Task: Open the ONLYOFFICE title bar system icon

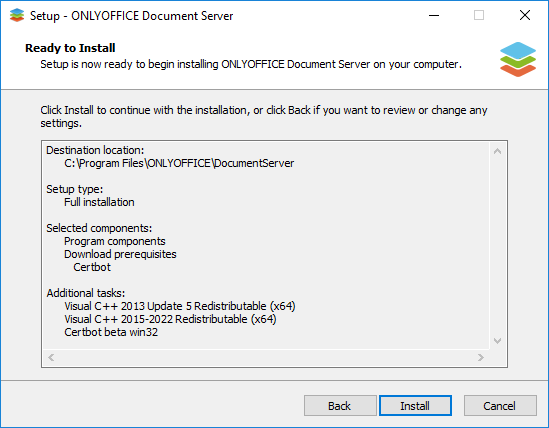Action: coord(17,15)
